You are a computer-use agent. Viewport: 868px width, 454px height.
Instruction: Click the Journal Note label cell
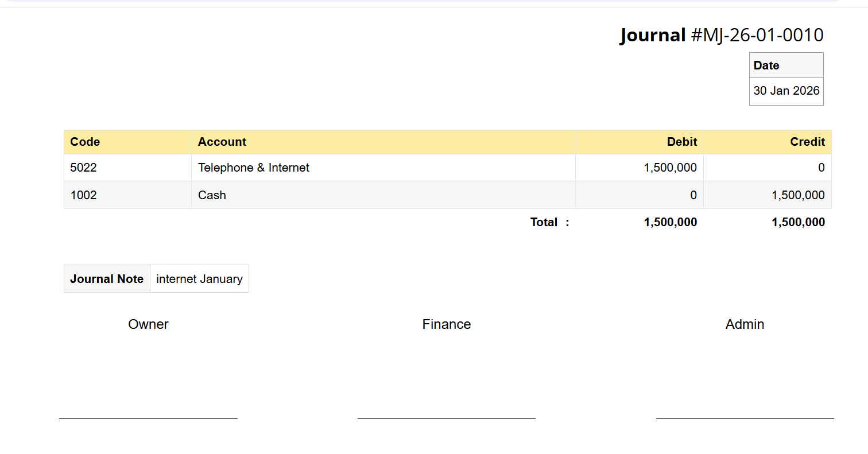107,279
